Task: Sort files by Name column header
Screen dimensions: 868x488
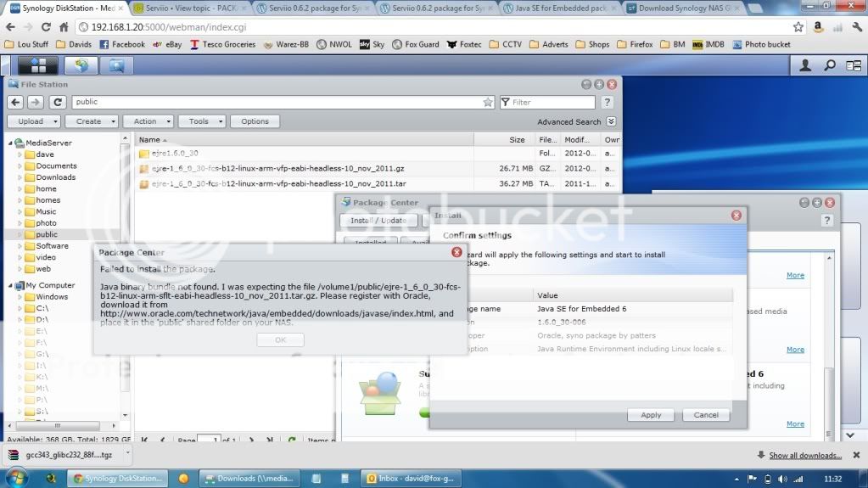Action: pyautogui.click(x=149, y=139)
